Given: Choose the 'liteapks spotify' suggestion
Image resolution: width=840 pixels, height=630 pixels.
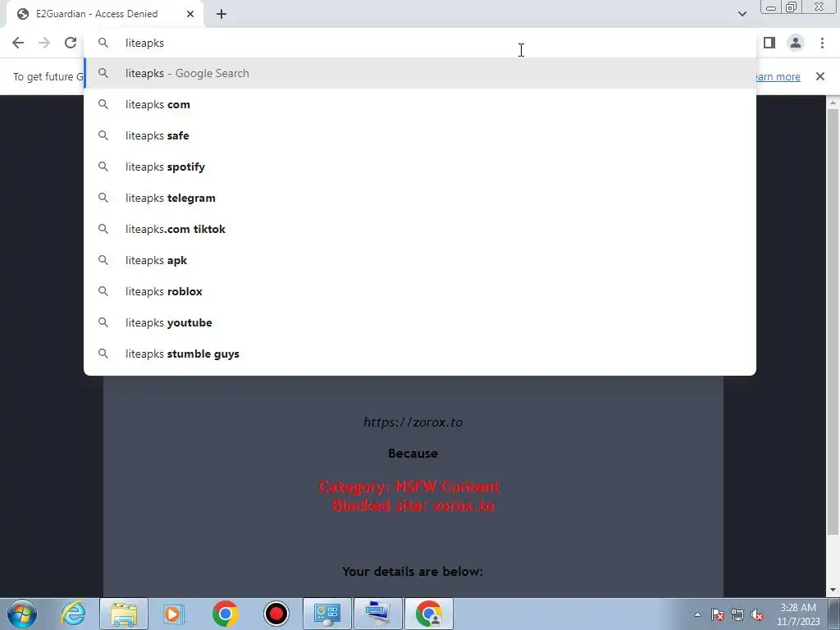Looking at the screenshot, I should pos(420,167).
